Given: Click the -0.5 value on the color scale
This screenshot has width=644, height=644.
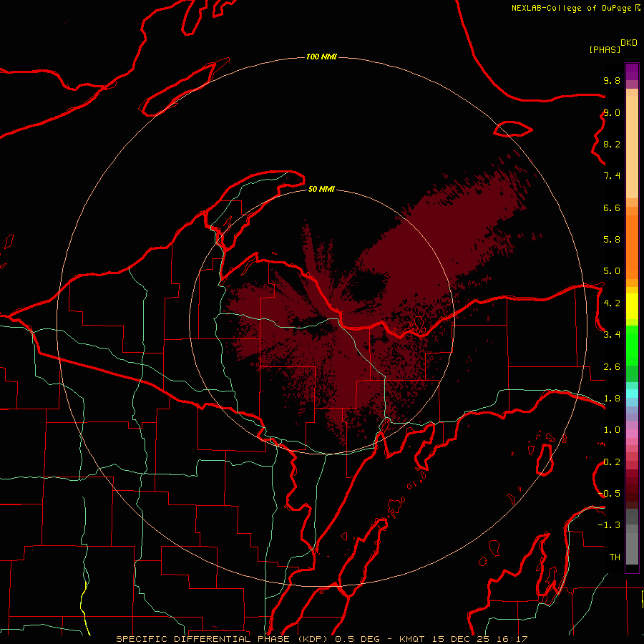Looking at the screenshot, I should click(x=609, y=494).
